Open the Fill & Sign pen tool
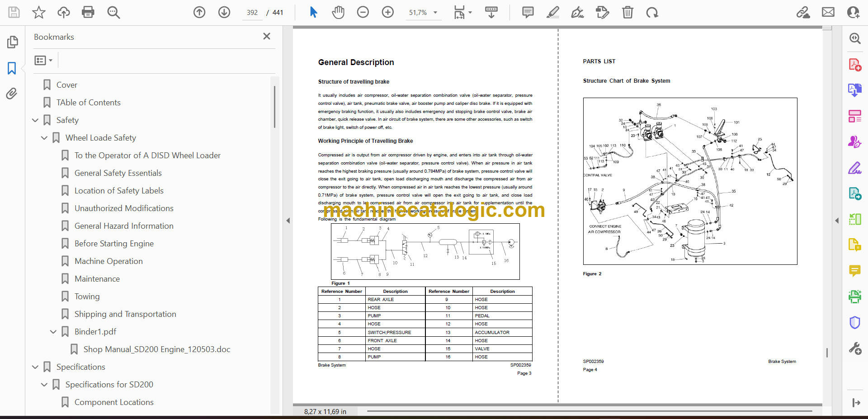This screenshot has height=419, width=868. pos(854,168)
